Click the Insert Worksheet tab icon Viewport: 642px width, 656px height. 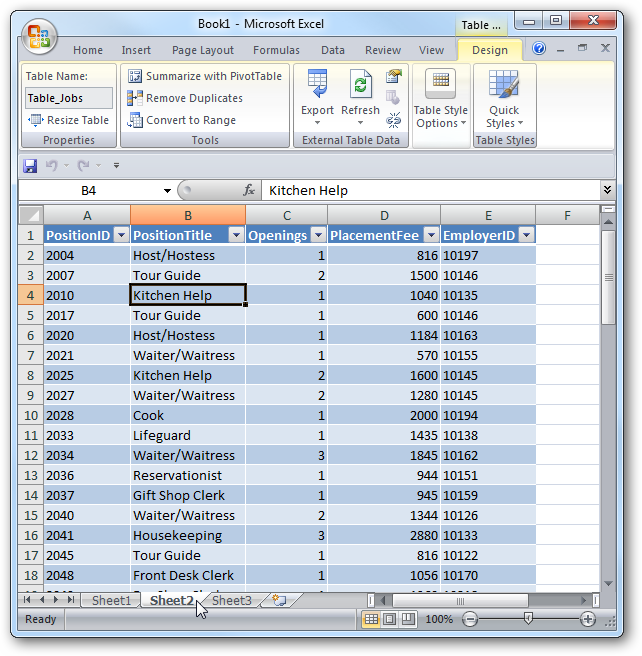[x=279, y=600]
